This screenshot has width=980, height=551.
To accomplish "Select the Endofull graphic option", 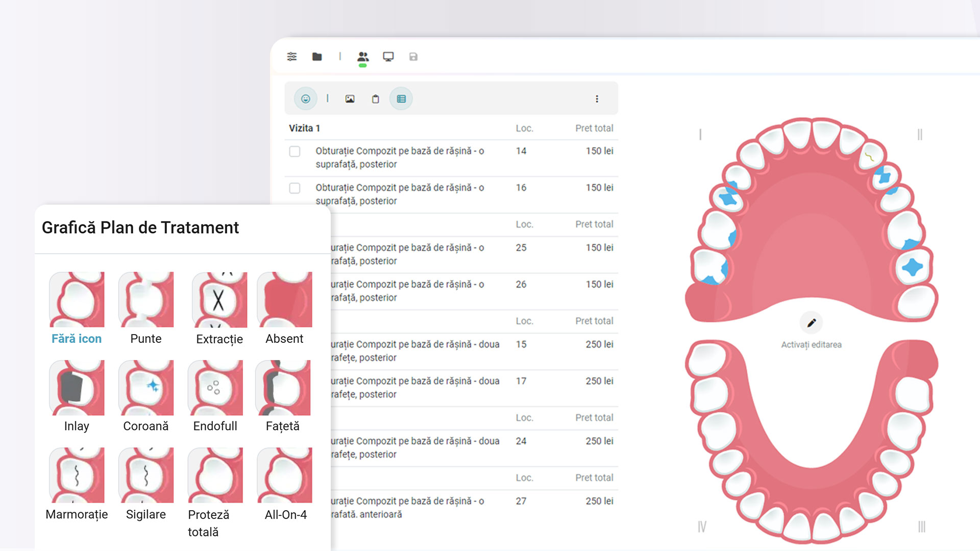I will pos(215,388).
